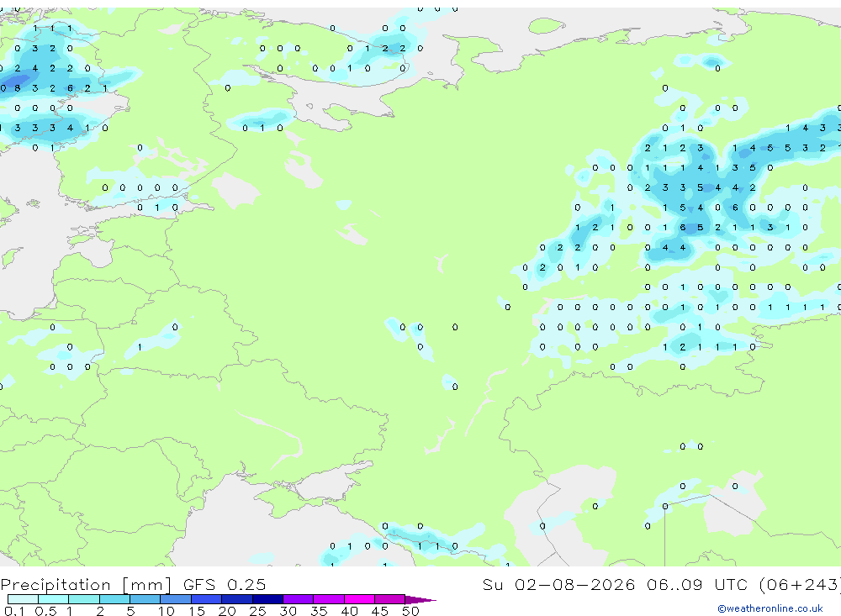The height and width of the screenshot is (616, 841).
Task: Click the '30' legend scale label
Action: pos(288,611)
